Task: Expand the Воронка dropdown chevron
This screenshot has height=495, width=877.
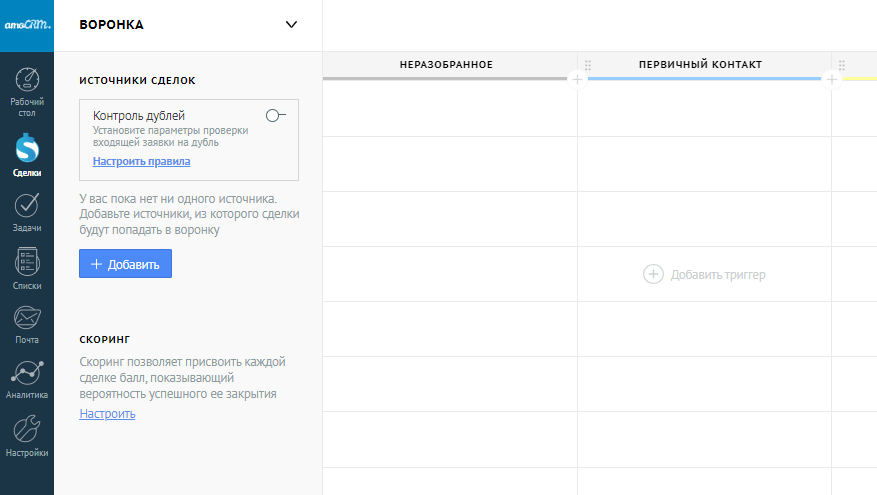Action: [292, 25]
